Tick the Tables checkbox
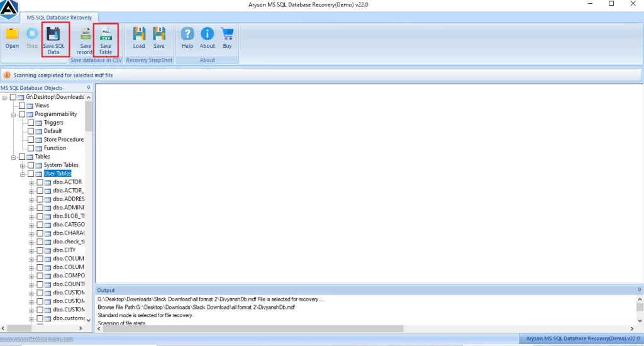The width and height of the screenshot is (644, 346). point(22,157)
